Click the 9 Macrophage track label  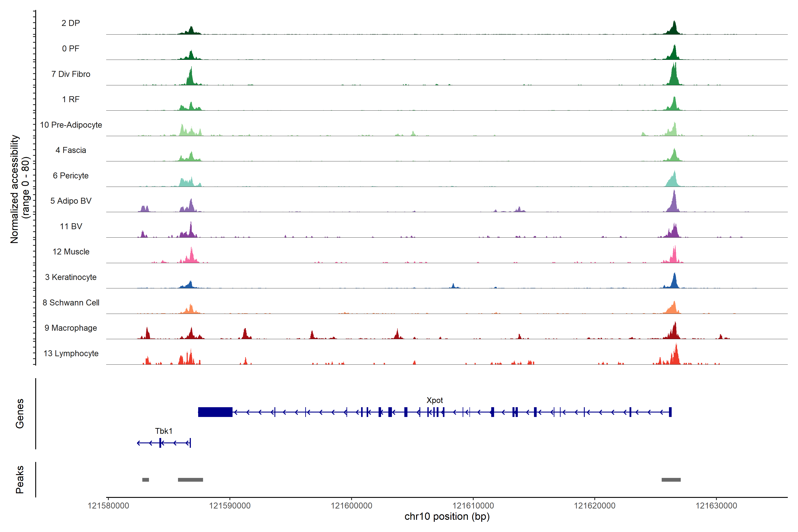pos(70,328)
